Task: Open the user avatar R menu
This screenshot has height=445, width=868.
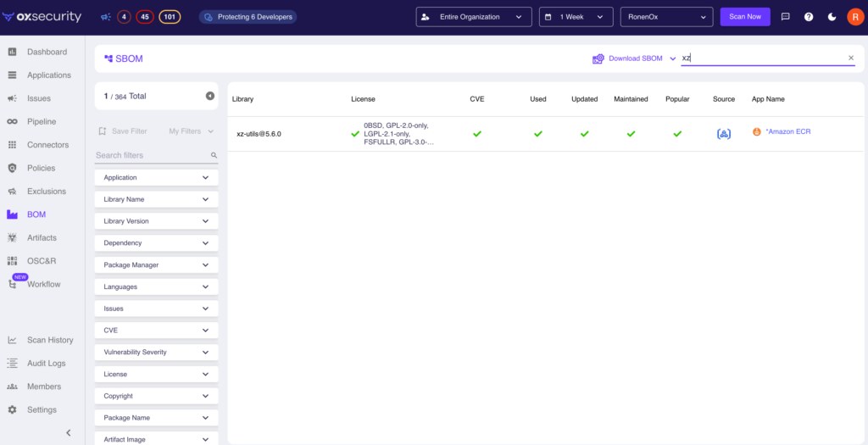Action: [854, 17]
